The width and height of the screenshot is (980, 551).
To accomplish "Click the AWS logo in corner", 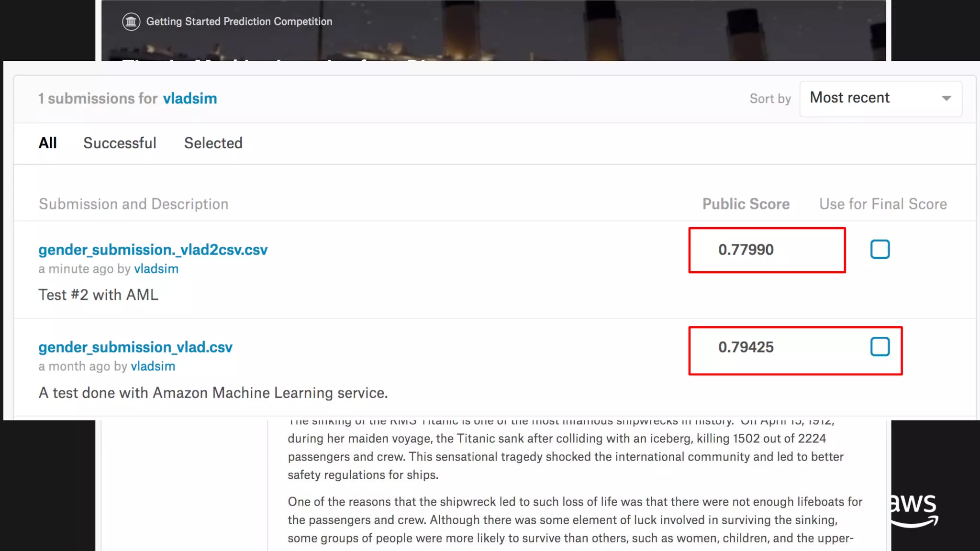I will 914,511.
